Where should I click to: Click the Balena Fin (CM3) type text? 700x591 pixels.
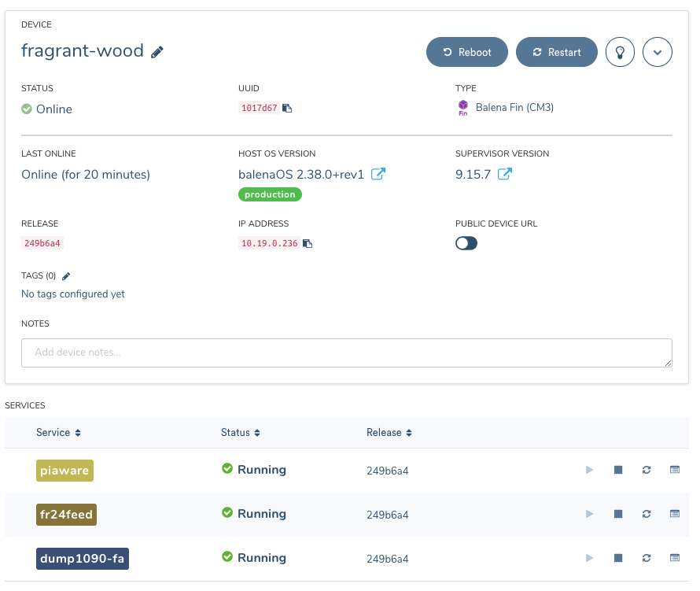click(x=514, y=108)
